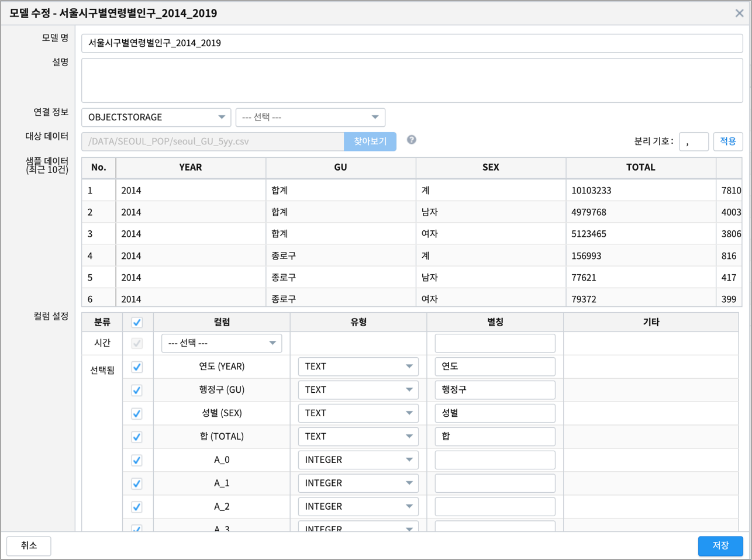Uncheck the 합 (TOTAL) column checkbox
Viewport: 752px width, 560px height.
tap(137, 437)
